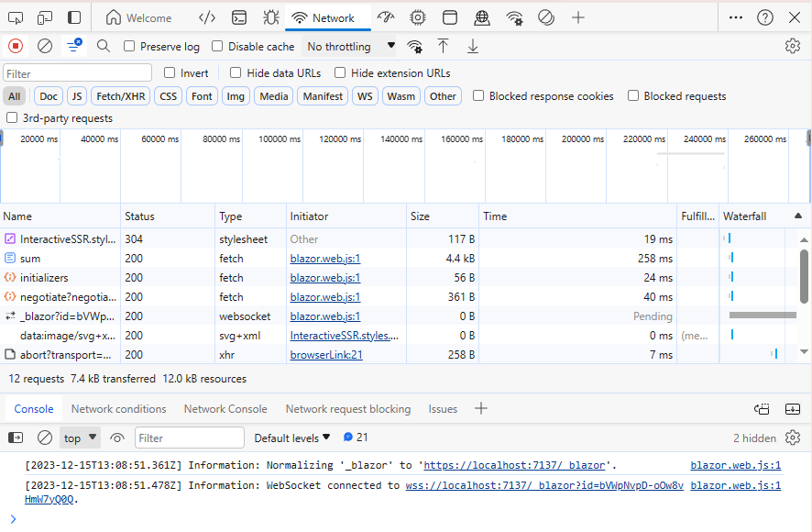Check the Invert filter checkbox
This screenshot has height=532, width=812.
[170, 73]
